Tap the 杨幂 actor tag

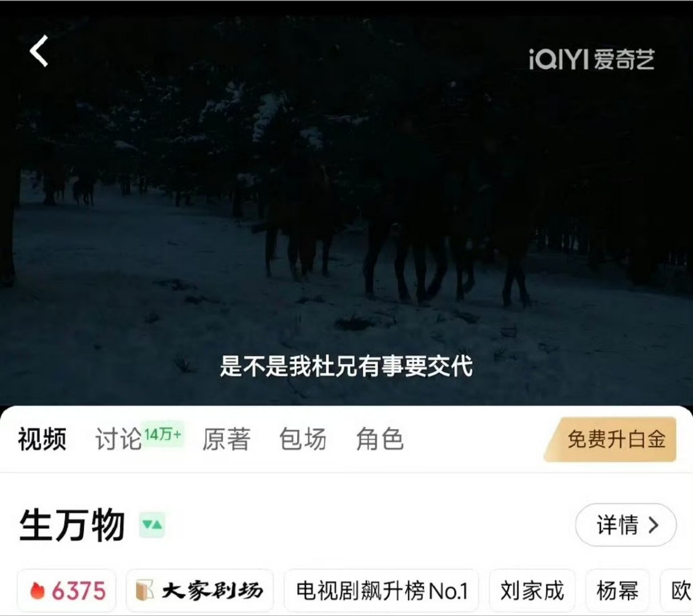[x=617, y=590]
